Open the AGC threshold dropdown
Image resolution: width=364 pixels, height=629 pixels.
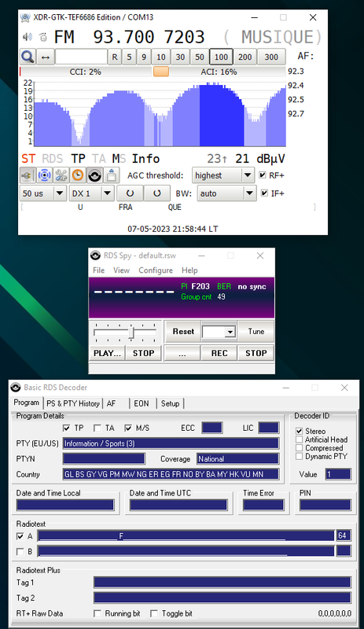[x=223, y=175]
